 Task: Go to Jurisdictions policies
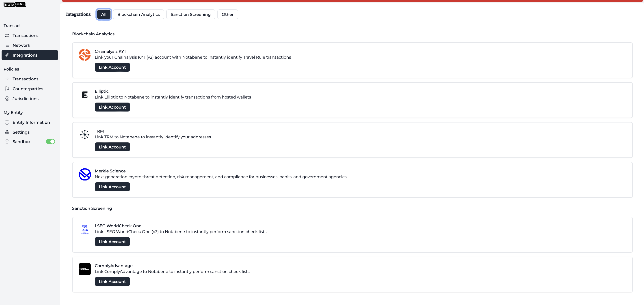(30, 99)
